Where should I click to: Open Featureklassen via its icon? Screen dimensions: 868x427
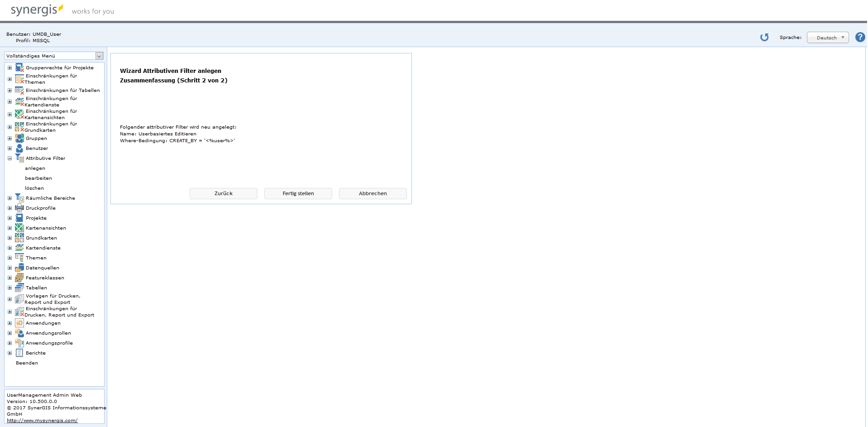[x=19, y=278]
